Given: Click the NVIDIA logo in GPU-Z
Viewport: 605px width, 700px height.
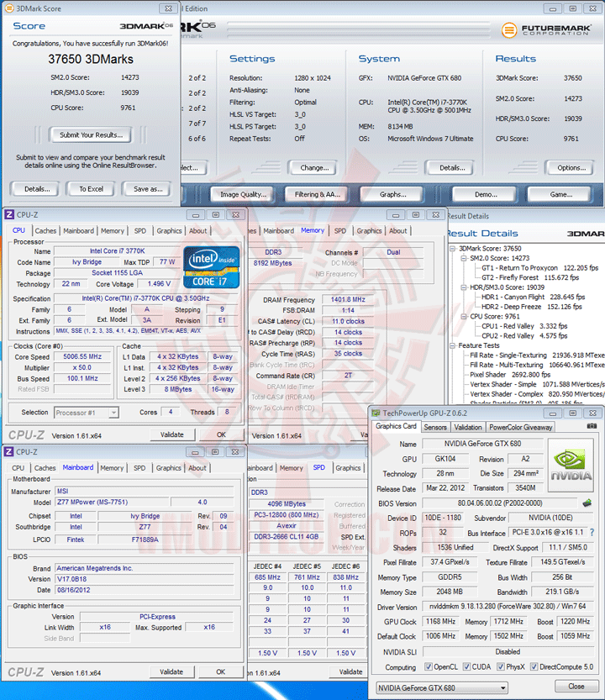Looking at the screenshot, I should click(x=571, y=466).
